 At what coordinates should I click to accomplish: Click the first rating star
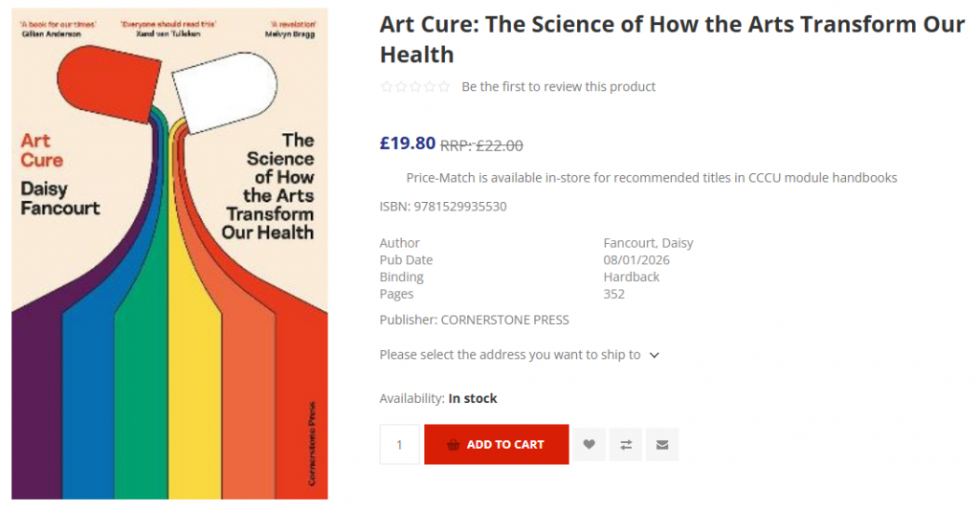point(387,87)
